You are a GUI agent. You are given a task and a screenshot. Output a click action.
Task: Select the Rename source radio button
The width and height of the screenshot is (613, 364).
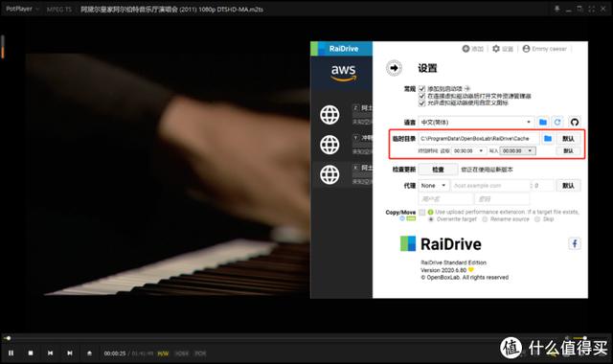pyautogui.click(x=485, y=219)
